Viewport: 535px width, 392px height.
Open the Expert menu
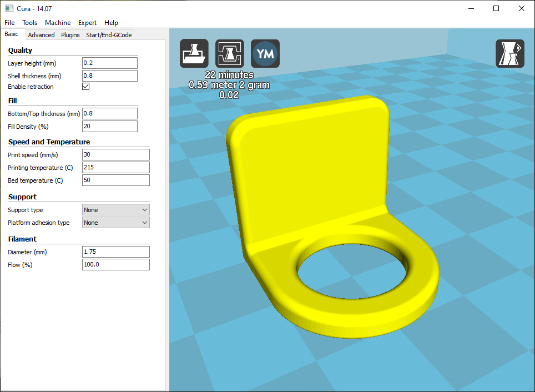tap(87, 23)
